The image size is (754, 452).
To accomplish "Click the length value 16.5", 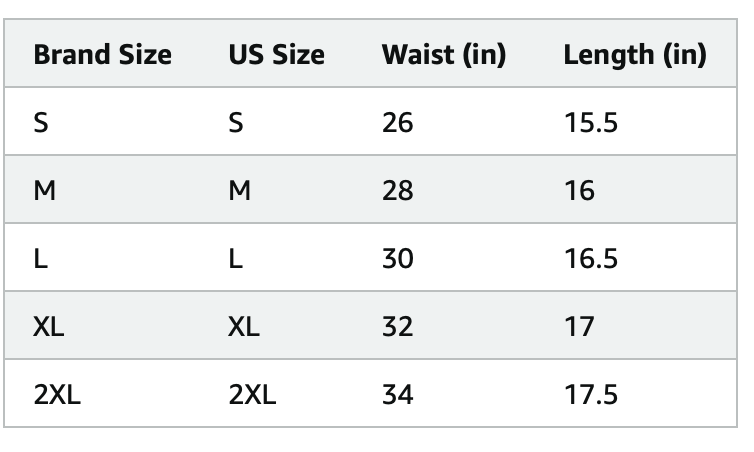I will (591, 259).
